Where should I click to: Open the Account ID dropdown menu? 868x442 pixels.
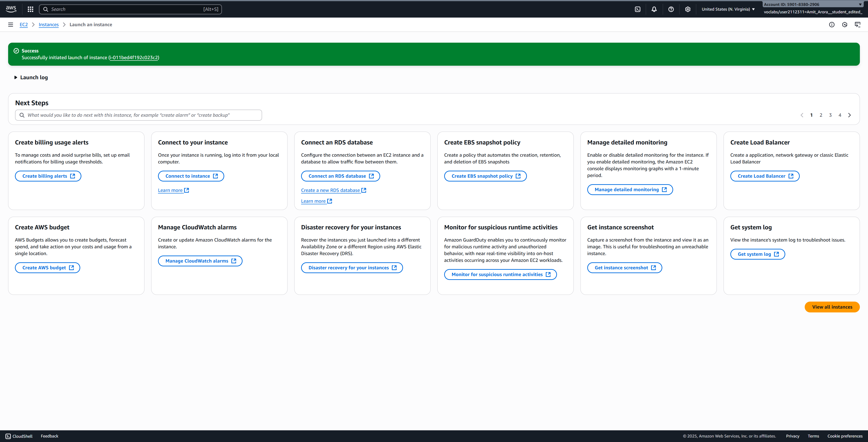[812, 4]
